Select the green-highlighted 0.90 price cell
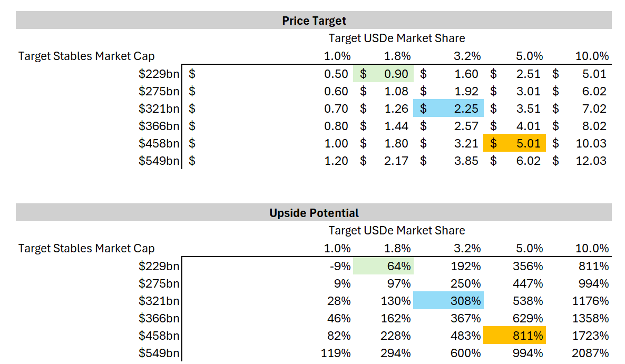The image size is (625, 364). pyautogui.click(x=384, y=74)
